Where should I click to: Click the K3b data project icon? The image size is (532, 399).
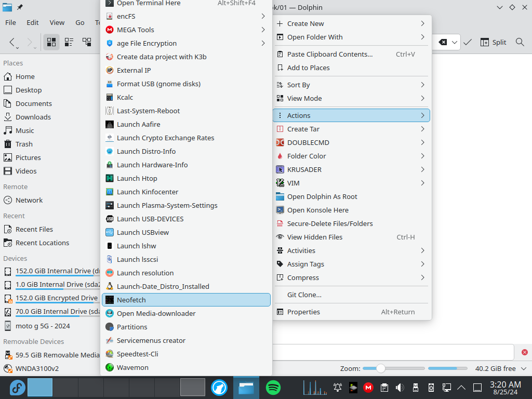click(110, 57)
